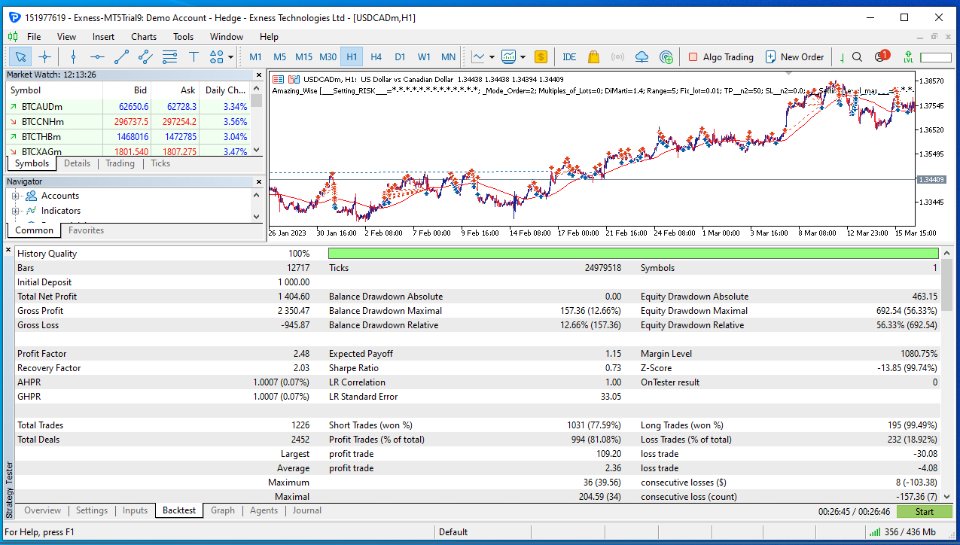Click the toolbar search input field
960x545 pixels.
[936, 57]
